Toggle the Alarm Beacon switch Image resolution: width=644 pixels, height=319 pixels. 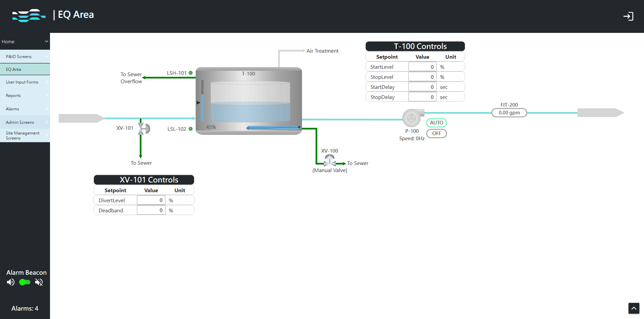(x=24, y=282)
